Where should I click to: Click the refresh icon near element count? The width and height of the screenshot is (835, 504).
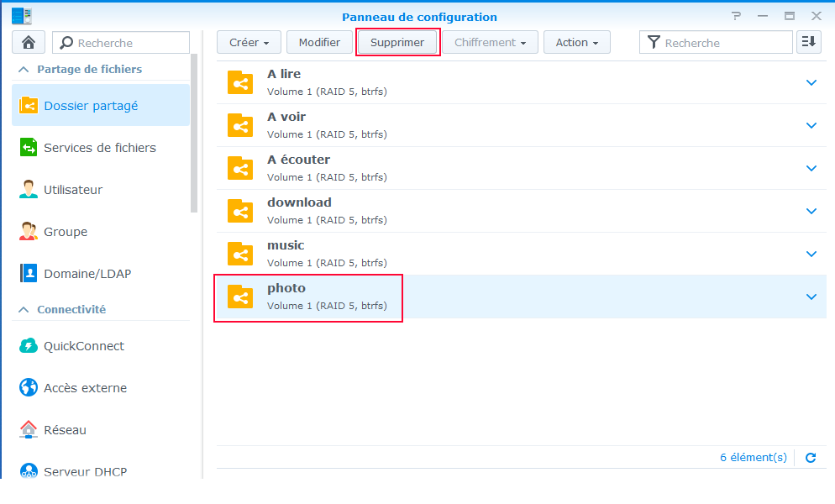tap(811, 458)
